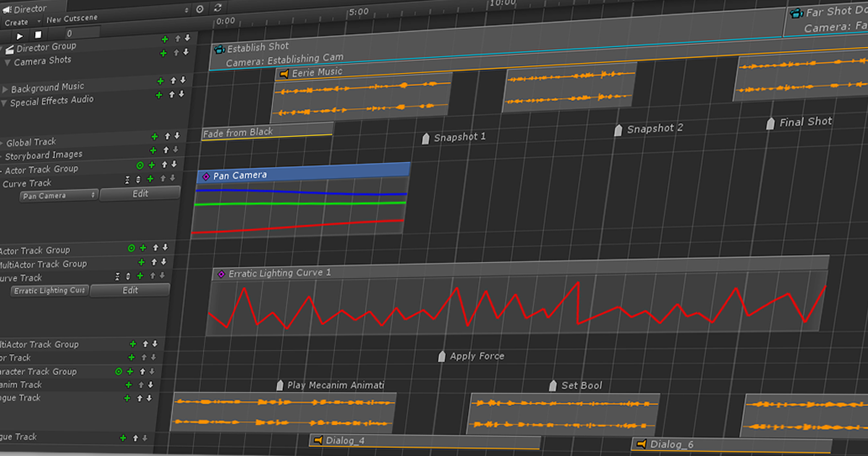Open the Pan Camera dropdown selector
This screenshot has height=456, width=868.
coord(59,195)
